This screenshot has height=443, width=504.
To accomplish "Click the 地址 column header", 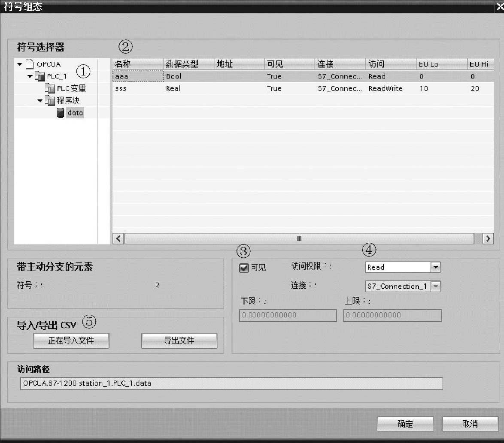I will click(240, 64).
